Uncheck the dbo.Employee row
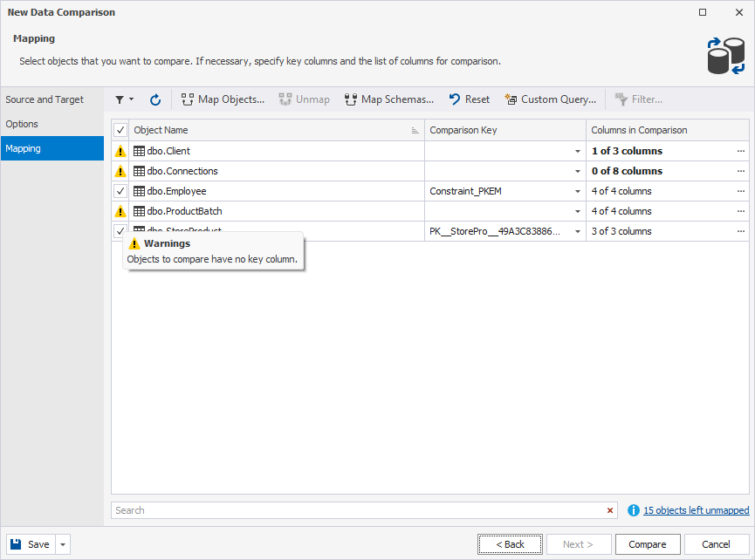 tap(120, 190)
